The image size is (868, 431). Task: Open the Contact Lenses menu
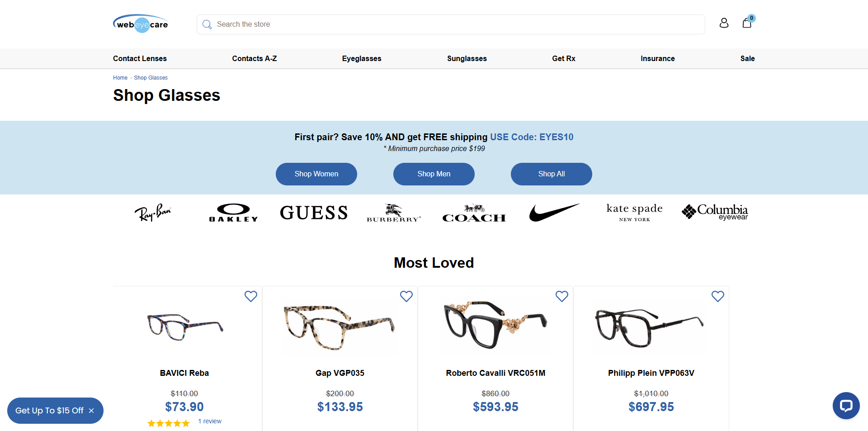click(140, 58)
